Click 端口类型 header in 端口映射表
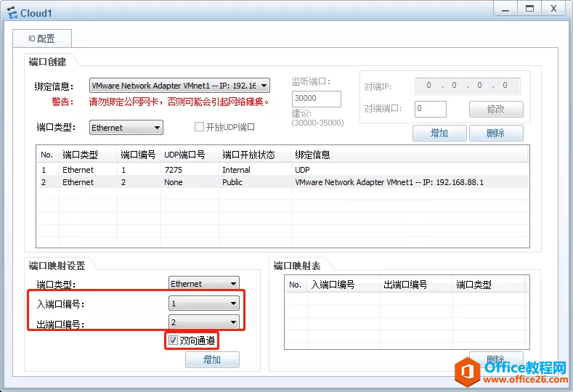The height and width of the screenshot is (392, 573). (489, 285)
